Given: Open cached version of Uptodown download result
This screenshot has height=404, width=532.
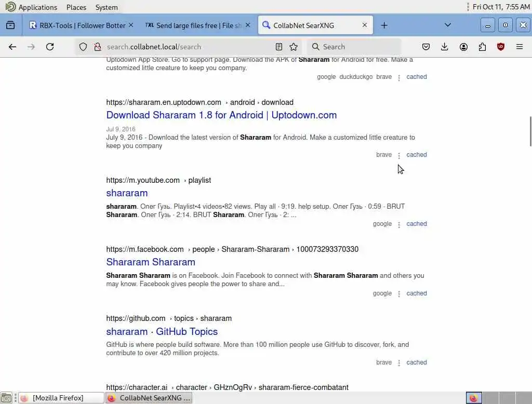Looking at the screenshot, I should [x=417, y=155].
